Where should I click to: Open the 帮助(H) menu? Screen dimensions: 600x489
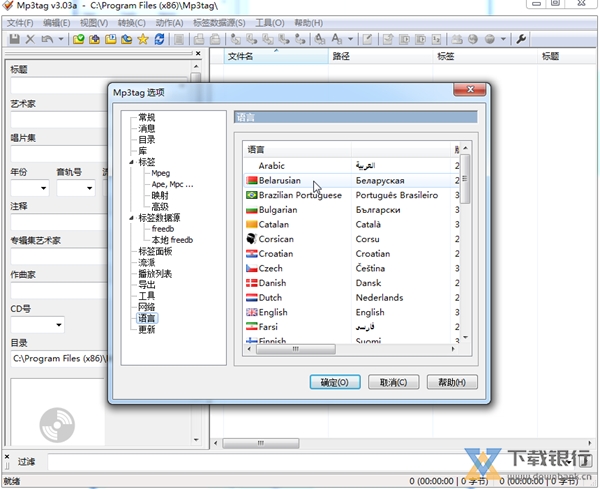pos(308,23)
